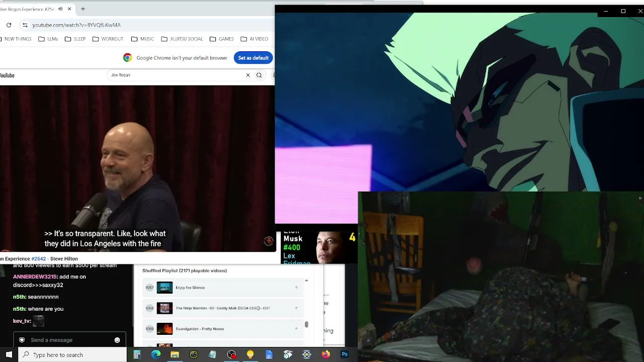644x362 pixels.
Task: Submit the YouTube search with magnifier icon
Action: pos(259,75)
